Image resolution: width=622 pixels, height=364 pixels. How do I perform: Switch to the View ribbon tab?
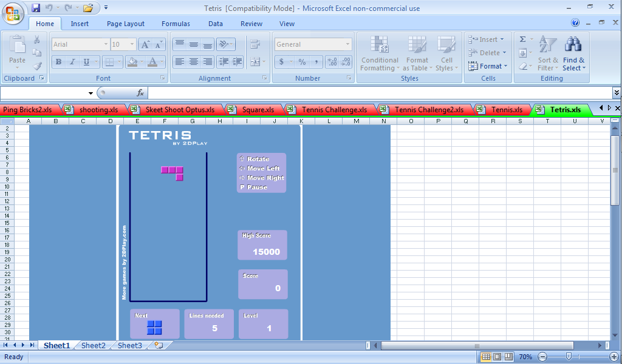[287, 24]
